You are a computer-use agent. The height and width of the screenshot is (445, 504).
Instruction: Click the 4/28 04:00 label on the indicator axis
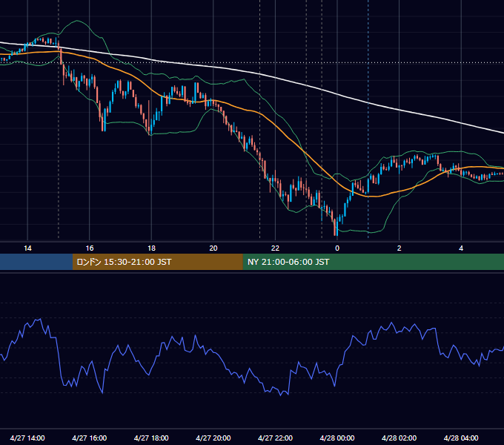click(461, 438)
